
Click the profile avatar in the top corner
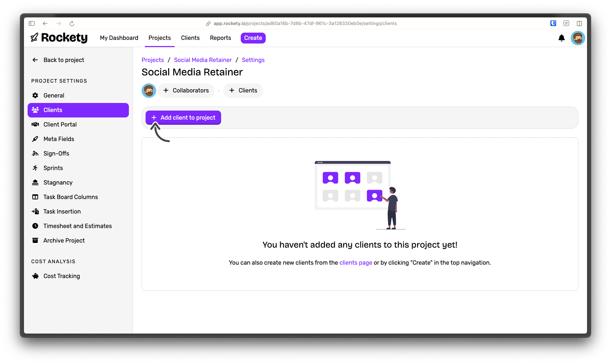[x=578, y=38]
